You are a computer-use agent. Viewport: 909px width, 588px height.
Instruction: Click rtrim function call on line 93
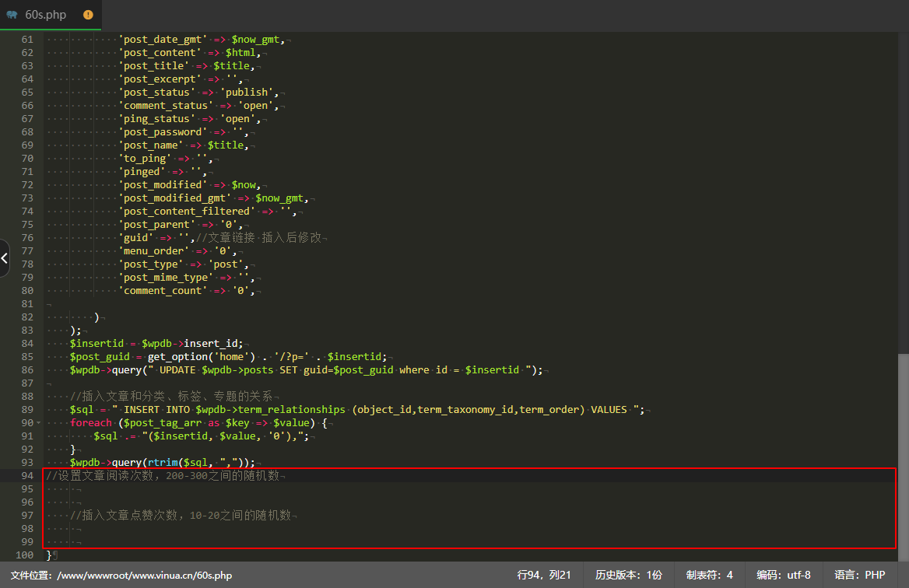tap(163, 462)
